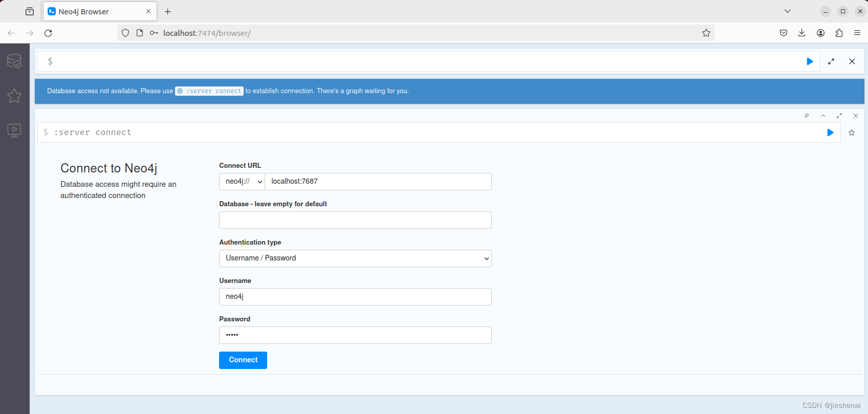Click the :server connect frame command text
The height and width of the screenshot is (414, 868).
pyautogui.click(x=93, y=133)
